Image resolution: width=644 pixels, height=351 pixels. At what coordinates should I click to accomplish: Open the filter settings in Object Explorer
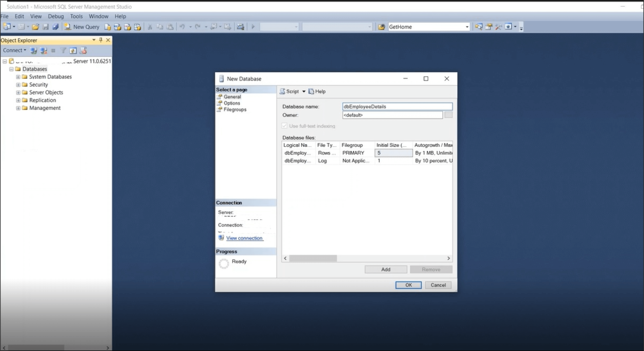point(63,51)
